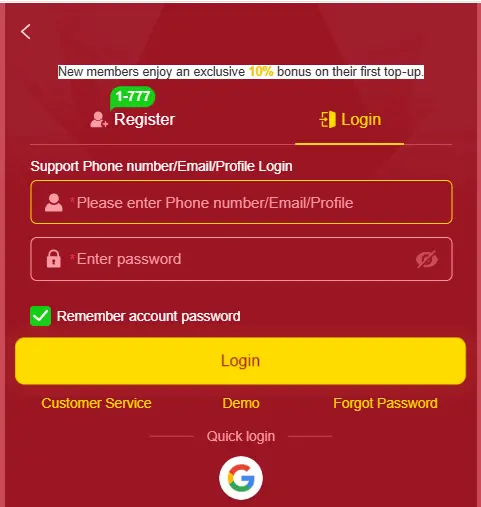This screenshot has width=481, height=507.
Task: Click the 10% bonus promotional banner text
Action: click(241, 72)
